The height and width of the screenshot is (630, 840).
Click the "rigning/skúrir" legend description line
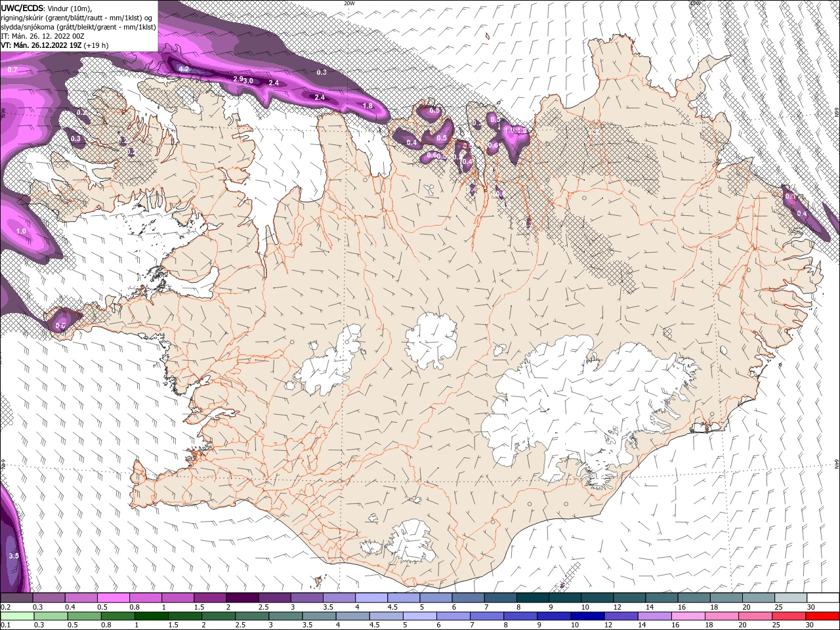click(x=77, y=17)
